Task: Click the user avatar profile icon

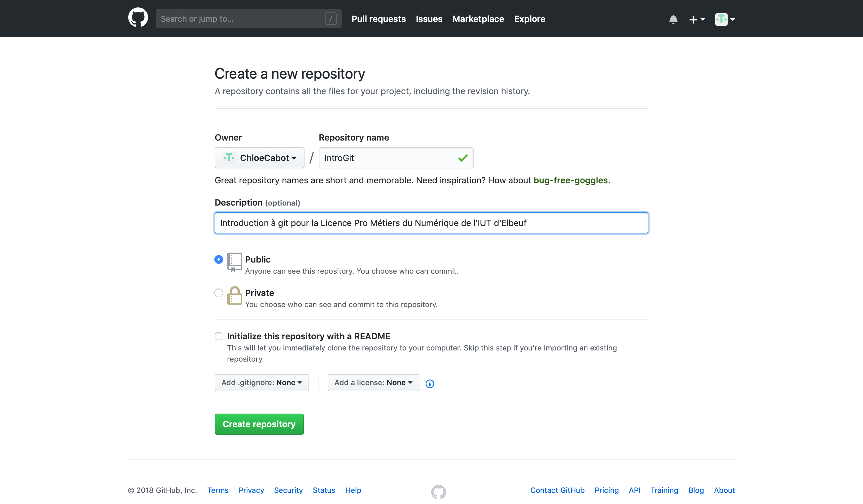Action: coord(721,19)
